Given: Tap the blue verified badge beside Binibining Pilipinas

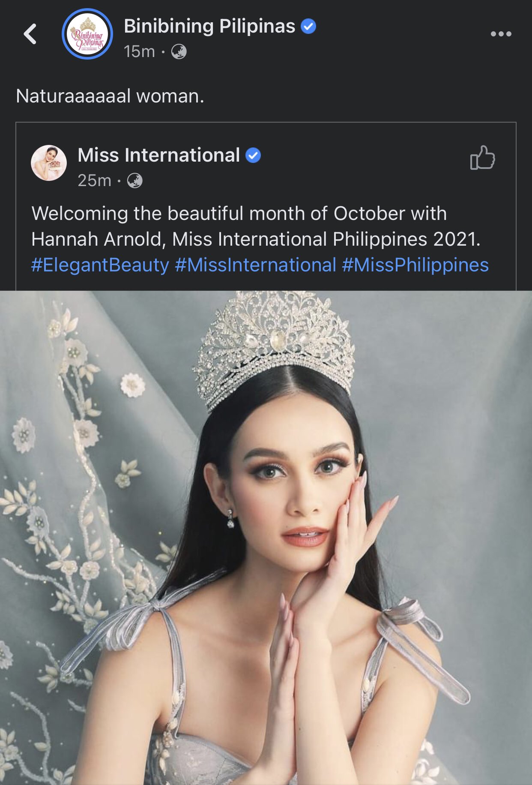Looking at the screenshot, I should tap(308, 26).
